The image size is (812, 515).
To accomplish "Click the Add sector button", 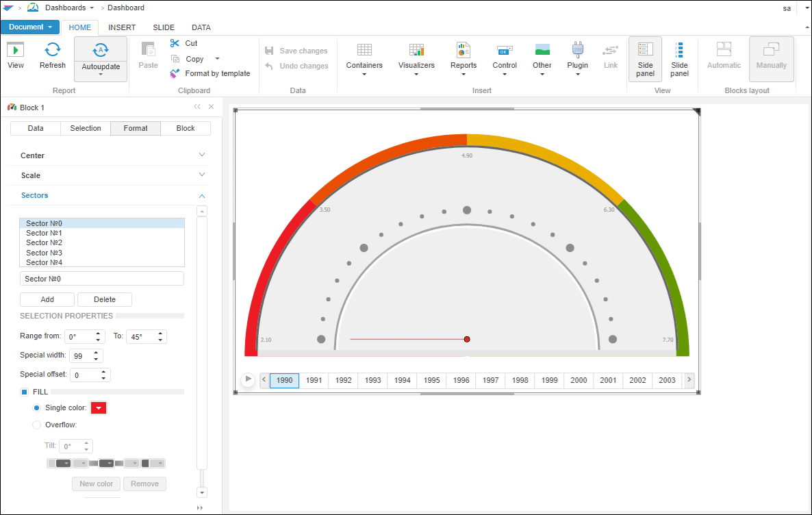I will click(x=47, y=299).
